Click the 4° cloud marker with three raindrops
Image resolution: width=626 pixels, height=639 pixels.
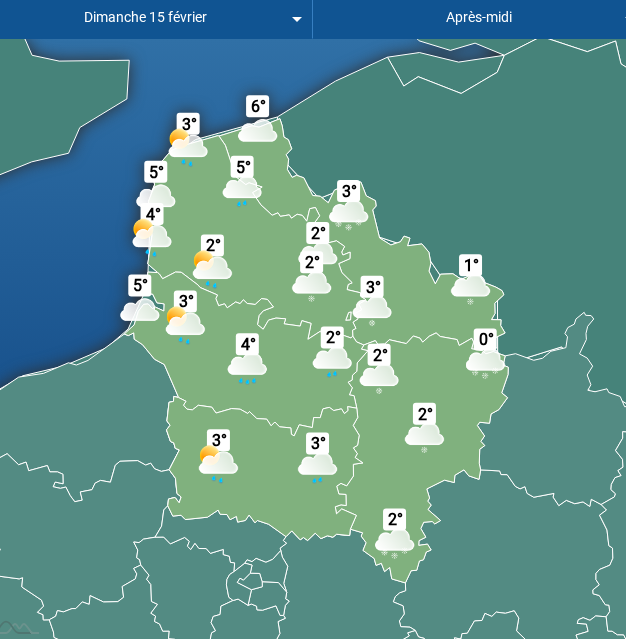pyautogui.click(x=247, y=359)
